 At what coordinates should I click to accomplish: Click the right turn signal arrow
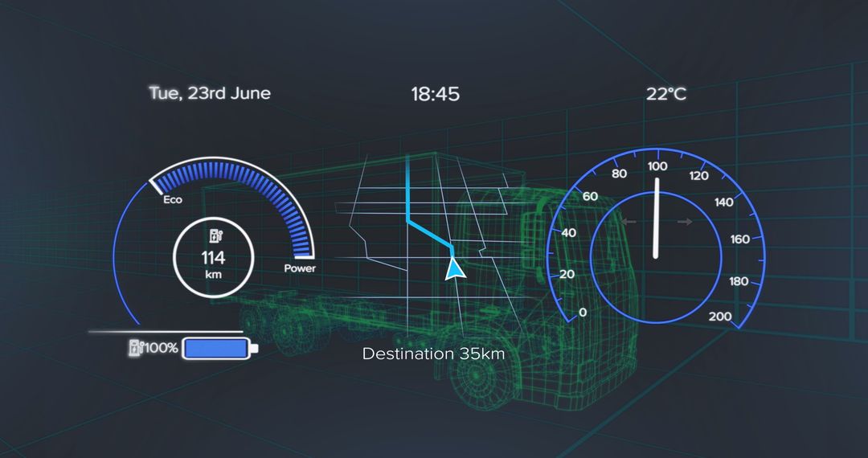[685, 222]
